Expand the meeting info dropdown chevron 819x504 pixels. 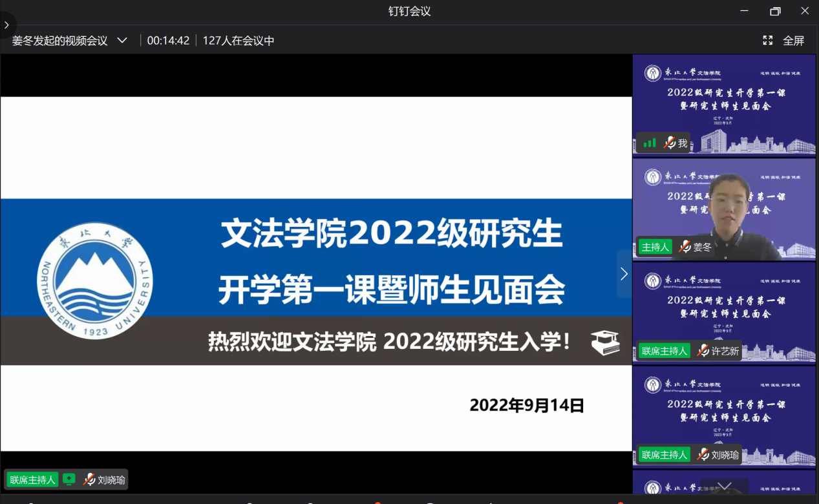[122, 40]
